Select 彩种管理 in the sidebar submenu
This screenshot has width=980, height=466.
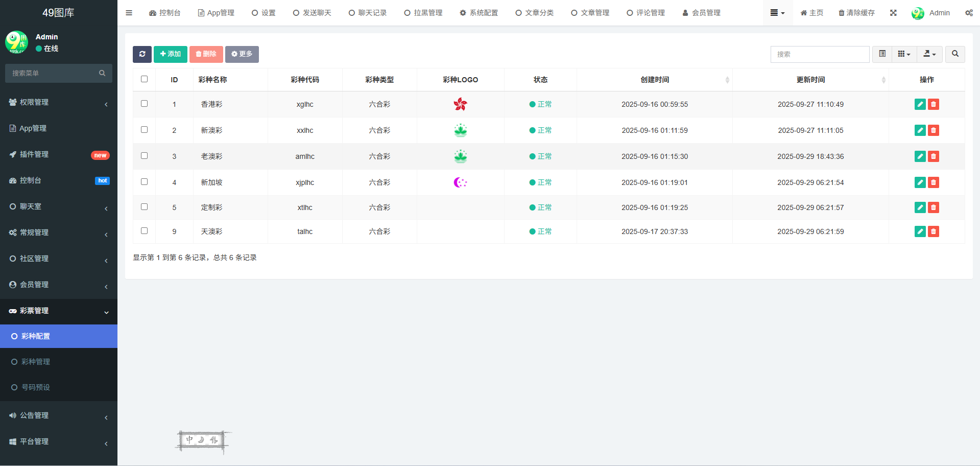[x=36, y=362]
